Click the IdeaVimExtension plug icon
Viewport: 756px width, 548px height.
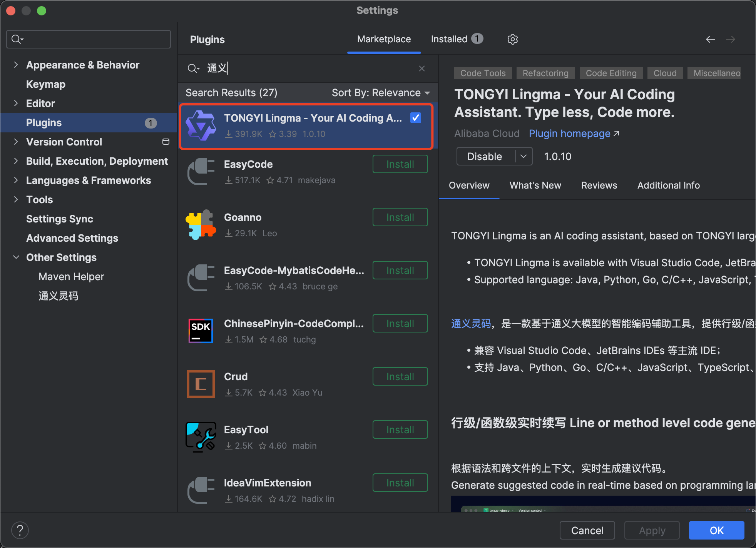(x=201, y=490)
